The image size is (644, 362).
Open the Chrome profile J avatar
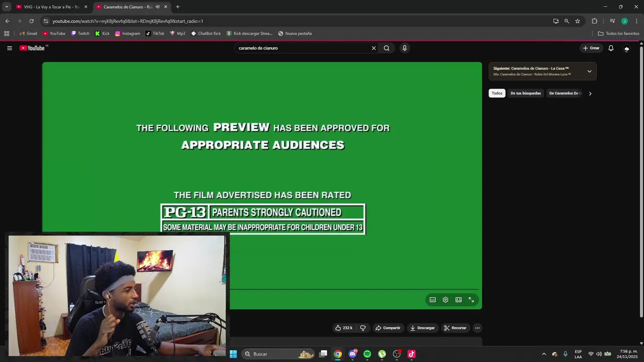pyautogui.click(x=624, y=21)
